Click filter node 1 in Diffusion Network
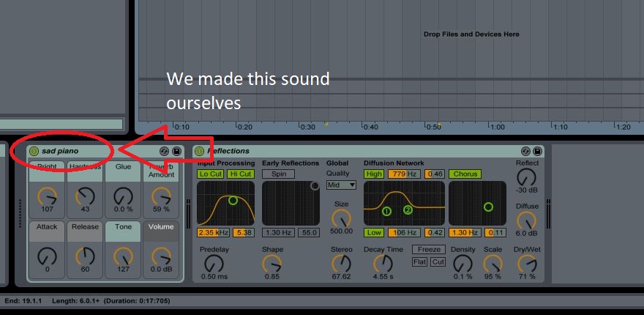 (x=386, y=212)
